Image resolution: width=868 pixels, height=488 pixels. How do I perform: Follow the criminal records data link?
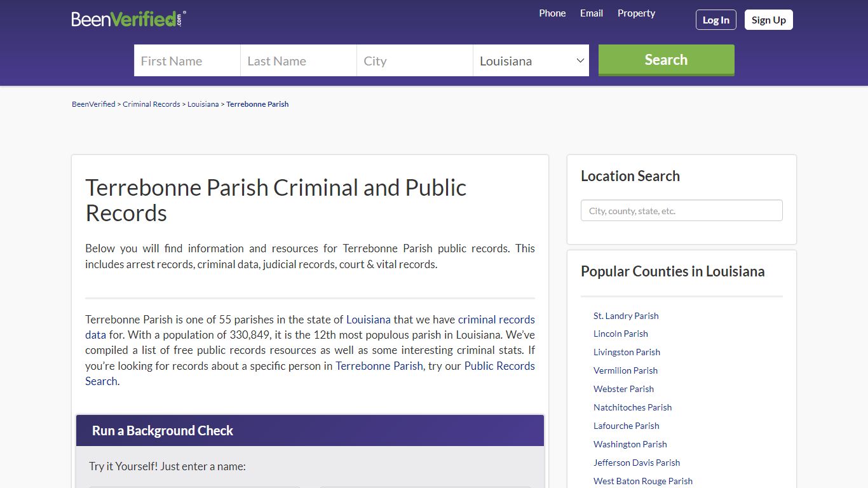(x=310, y=327)
